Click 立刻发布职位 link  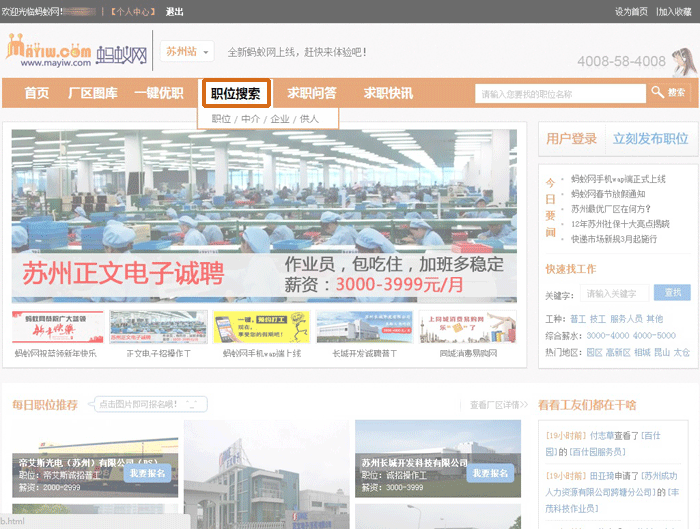pyautogui.click(x=650, y=139)
